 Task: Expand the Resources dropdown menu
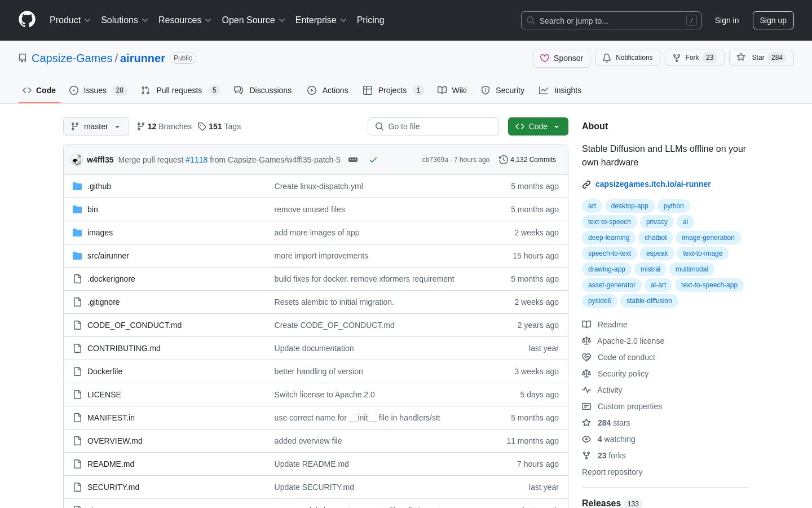tap(185, 20)
